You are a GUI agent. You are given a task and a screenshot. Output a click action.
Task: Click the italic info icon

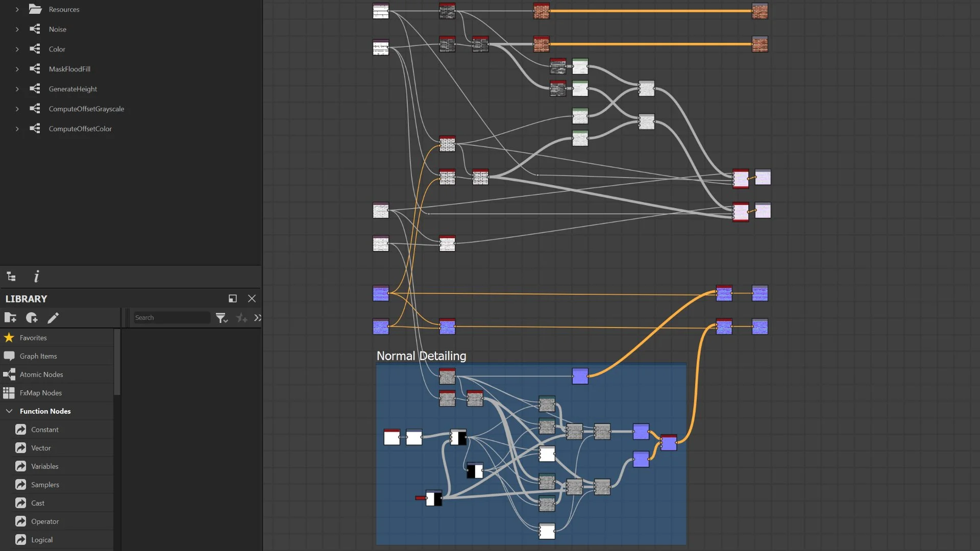click(36, 277)
